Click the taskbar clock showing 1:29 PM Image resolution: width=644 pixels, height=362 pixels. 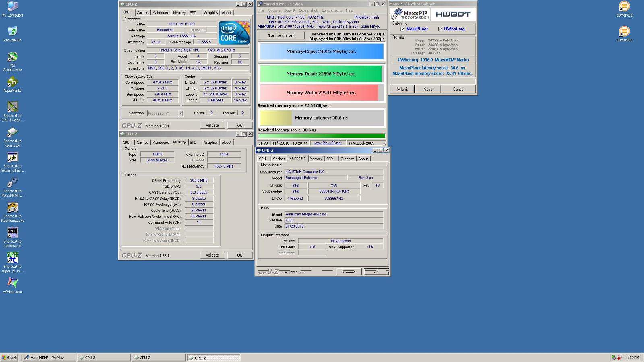(633, 358)
